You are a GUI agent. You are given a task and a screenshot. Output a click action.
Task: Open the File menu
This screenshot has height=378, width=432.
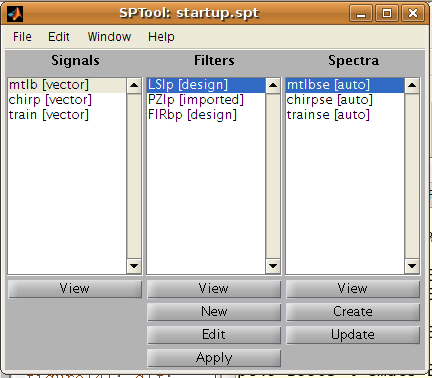[x=22, y=37]
